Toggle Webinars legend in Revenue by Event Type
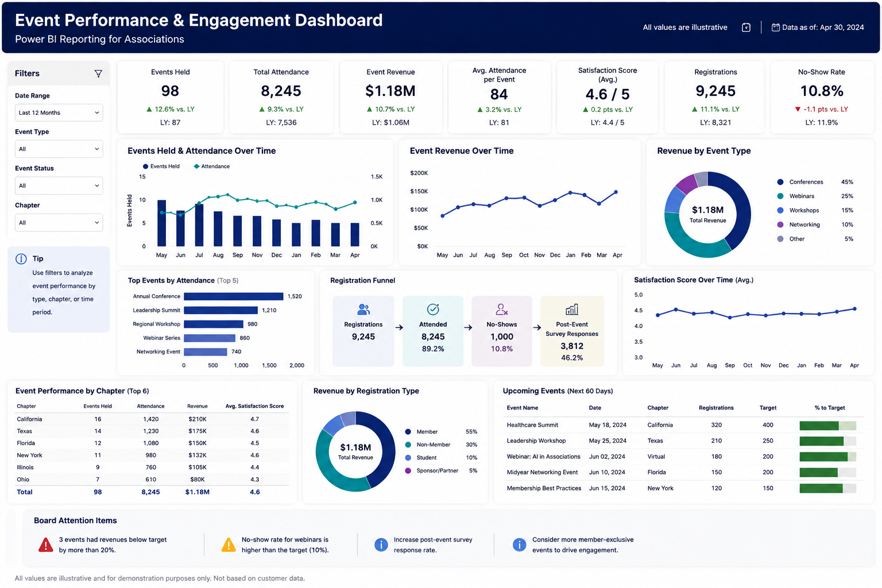Screen dimensions: 882x588 coord(796,196)
